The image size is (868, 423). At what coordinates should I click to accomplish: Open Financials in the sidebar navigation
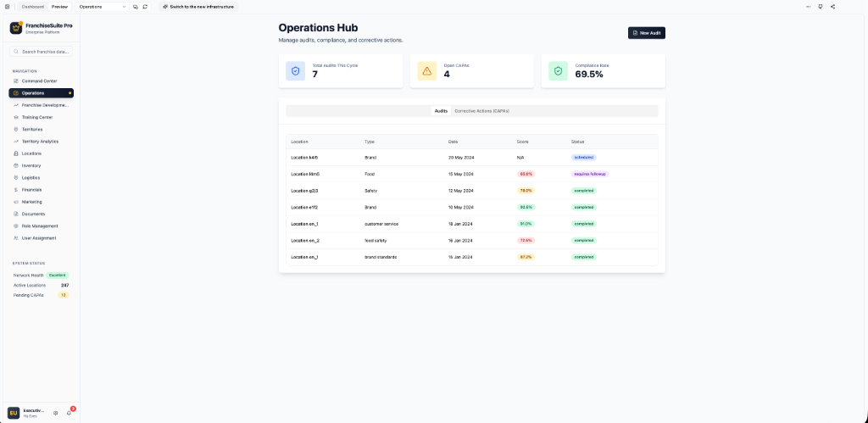[41, 190]
